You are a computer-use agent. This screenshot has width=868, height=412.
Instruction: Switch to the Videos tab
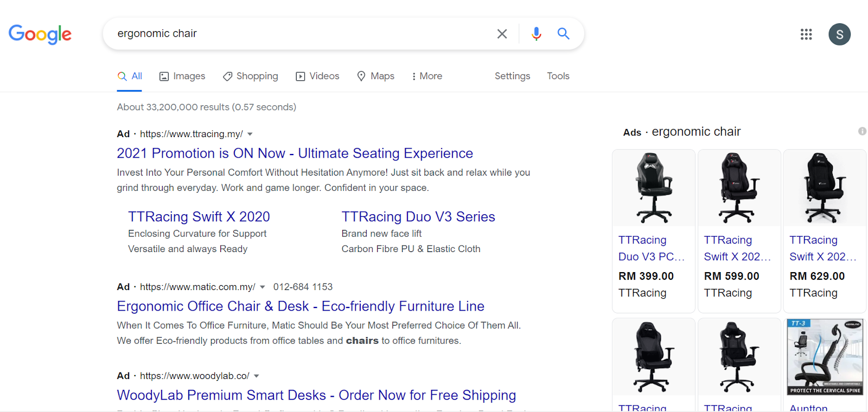point(318,76)
